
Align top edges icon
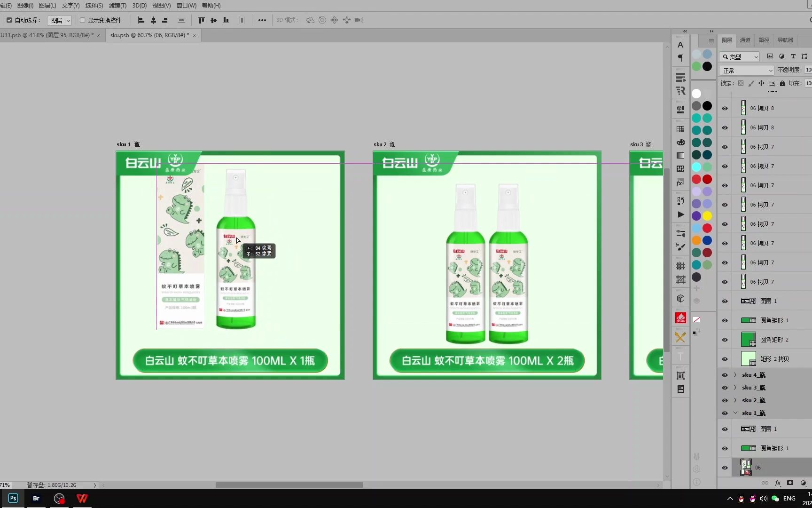point(202,20)
